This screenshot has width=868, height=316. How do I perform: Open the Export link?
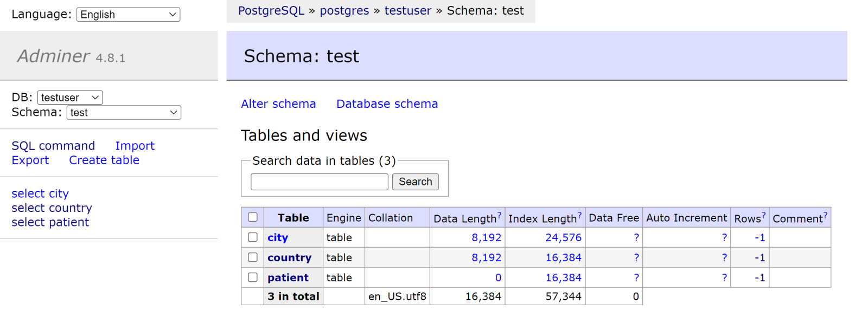[x=30, y=160]
